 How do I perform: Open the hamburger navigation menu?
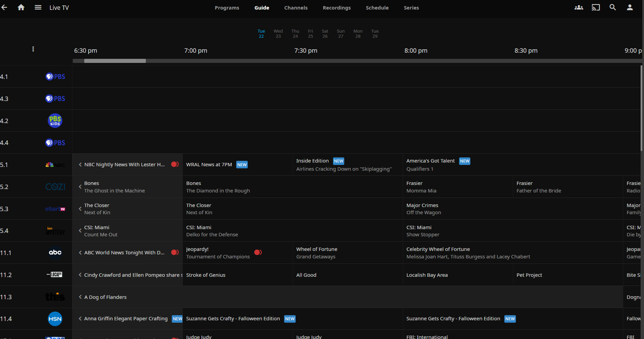(38, 7)
